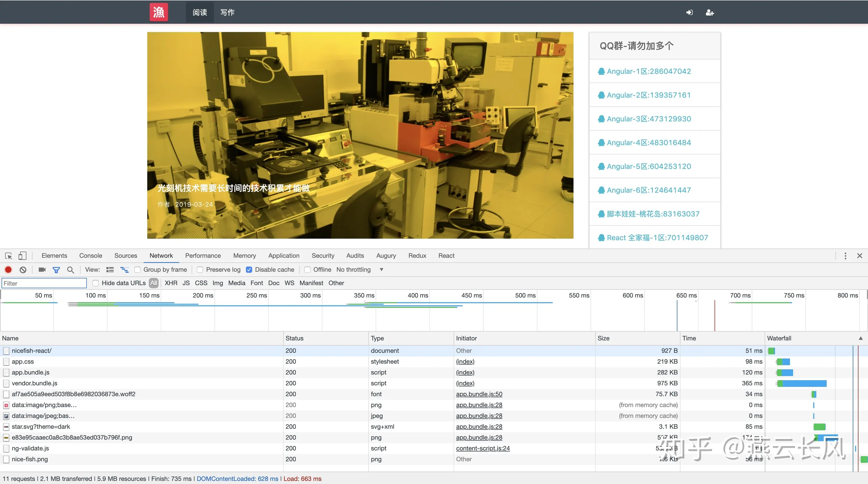Toggle device toolbar icon

click(22, 256)
